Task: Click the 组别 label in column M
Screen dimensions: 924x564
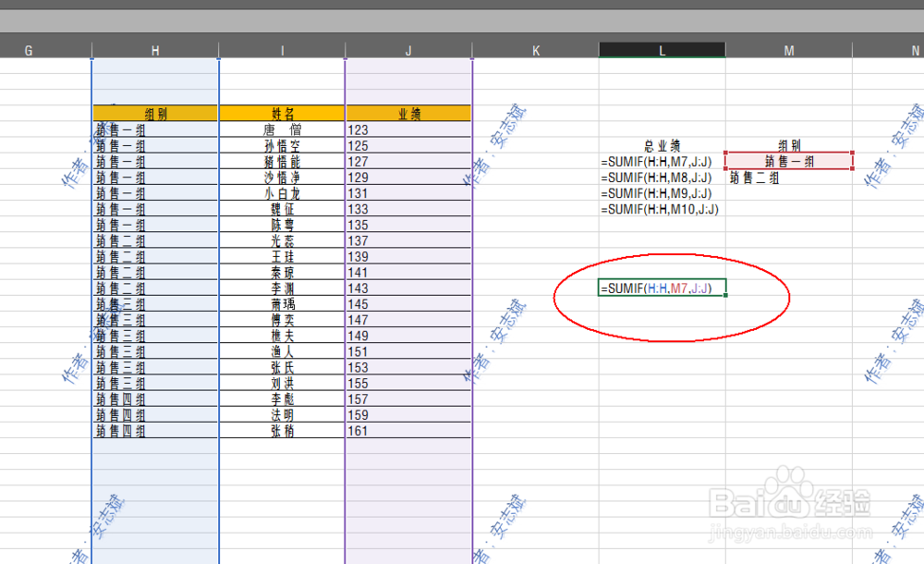Action: point(789,146)
